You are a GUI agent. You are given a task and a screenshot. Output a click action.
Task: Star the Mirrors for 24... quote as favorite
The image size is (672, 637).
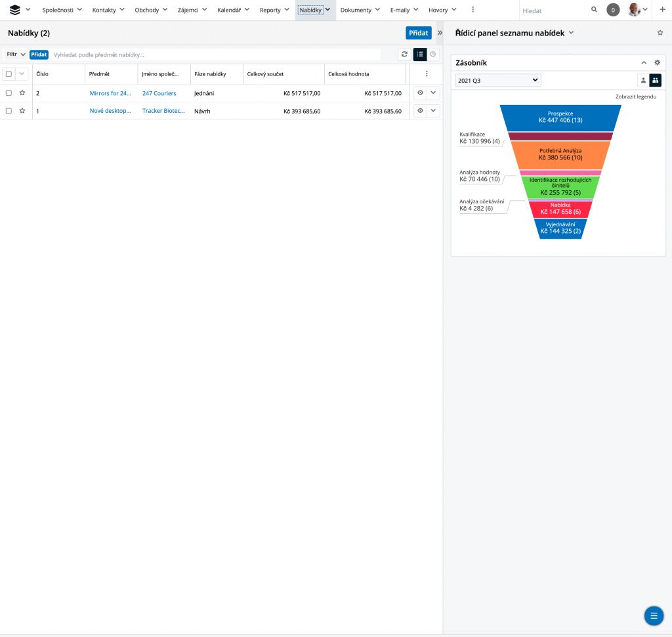[x=22, y=93]
